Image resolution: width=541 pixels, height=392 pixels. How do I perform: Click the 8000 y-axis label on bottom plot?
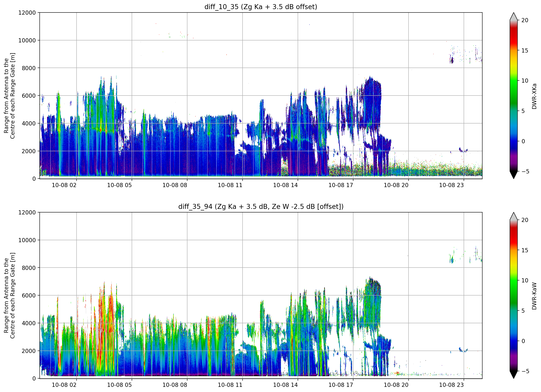click(x=29, y=268)
